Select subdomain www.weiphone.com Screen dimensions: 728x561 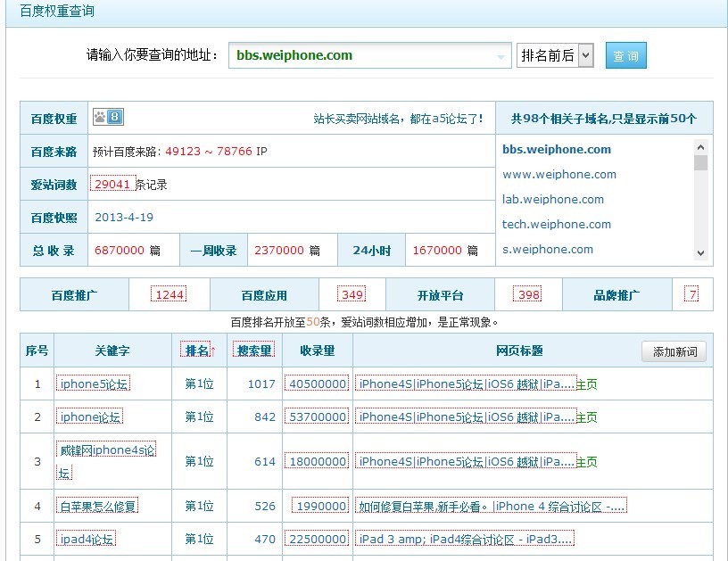point(559,175)
